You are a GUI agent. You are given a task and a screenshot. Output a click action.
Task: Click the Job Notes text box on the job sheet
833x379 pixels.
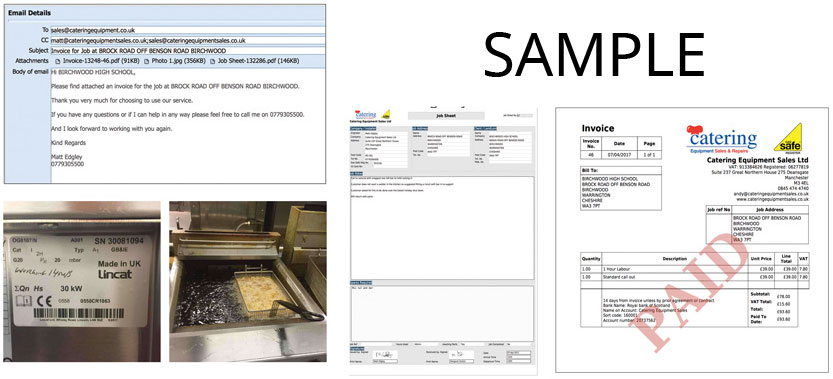(443, 227)
